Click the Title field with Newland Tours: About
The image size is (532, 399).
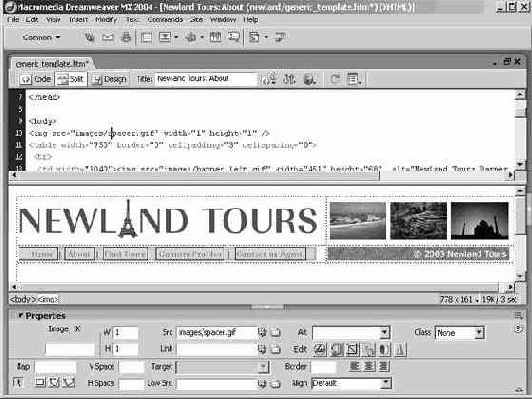206,79
